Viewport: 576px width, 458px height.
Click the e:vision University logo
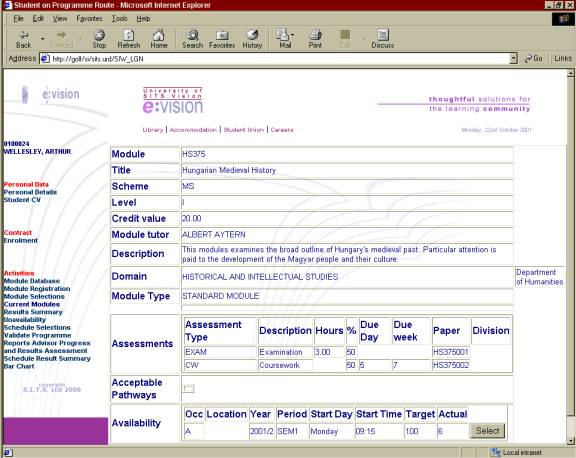173,101
